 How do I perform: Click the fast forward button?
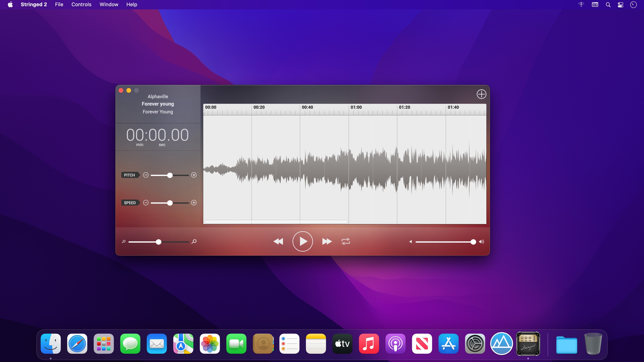[x=327, y=241]
